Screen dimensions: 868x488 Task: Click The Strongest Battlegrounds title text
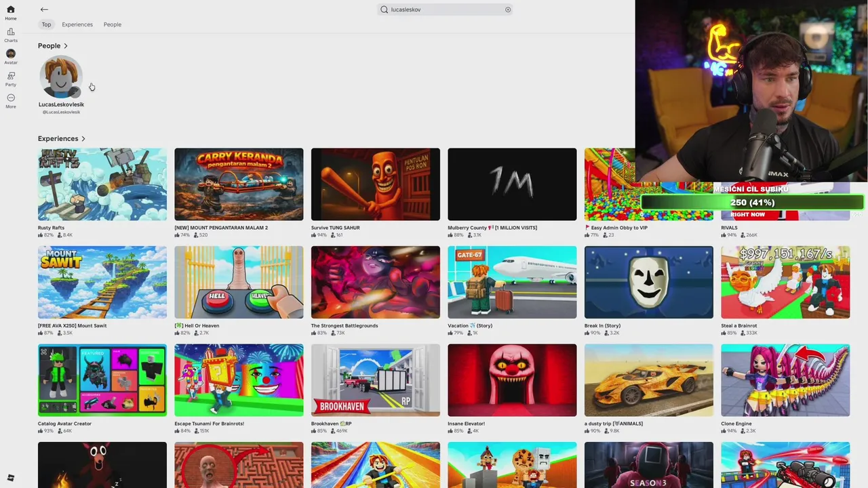(x=344, y=325)
